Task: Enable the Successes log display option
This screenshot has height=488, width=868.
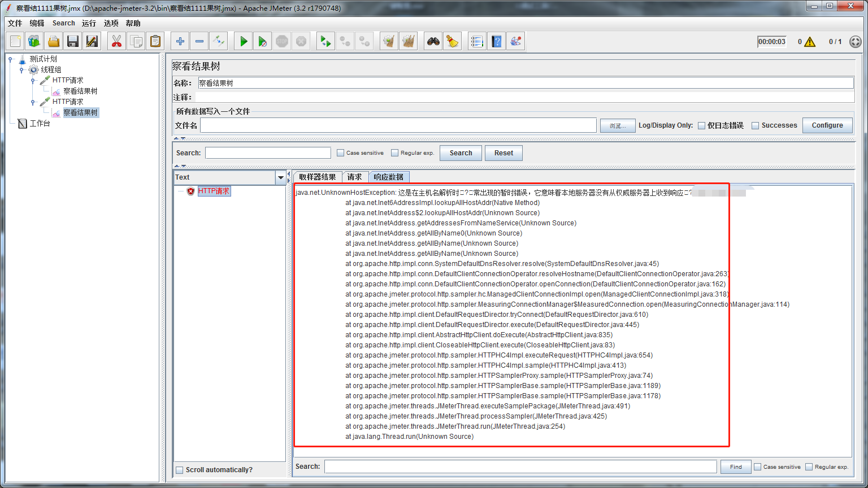Action: coord(756,125)
